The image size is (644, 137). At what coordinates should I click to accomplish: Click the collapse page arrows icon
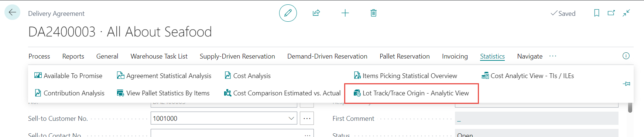pos(626,13)
